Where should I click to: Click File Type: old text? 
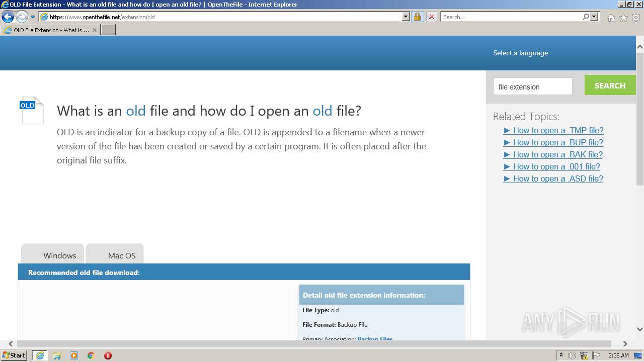[320, 310]
